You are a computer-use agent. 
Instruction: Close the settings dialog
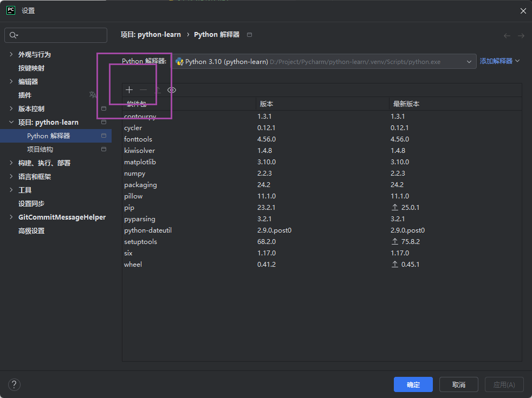tap(523, 11)
